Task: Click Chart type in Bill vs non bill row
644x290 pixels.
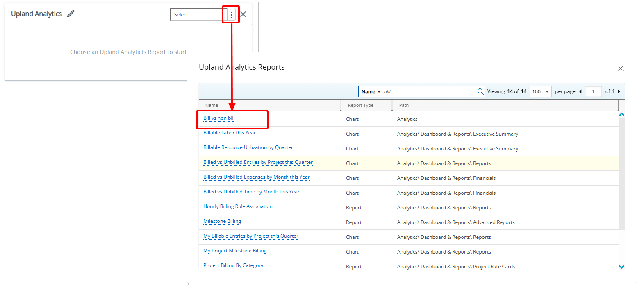Action: [x=352, y=119]
